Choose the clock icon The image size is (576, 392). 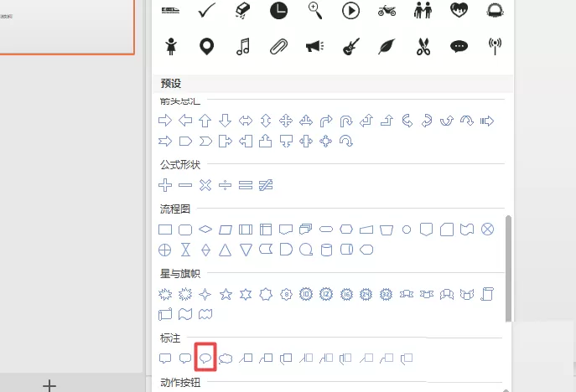pos(279,11)
